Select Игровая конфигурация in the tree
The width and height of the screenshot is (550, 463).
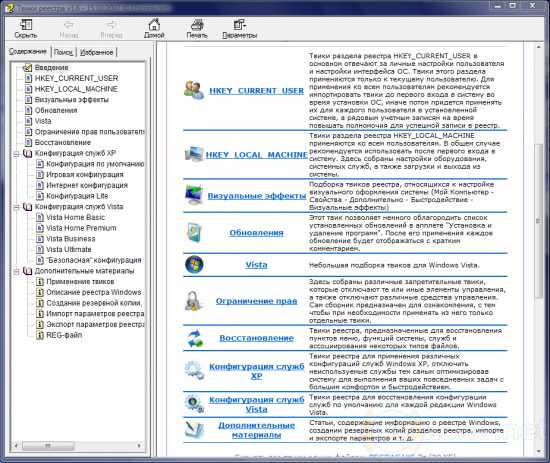85,174
